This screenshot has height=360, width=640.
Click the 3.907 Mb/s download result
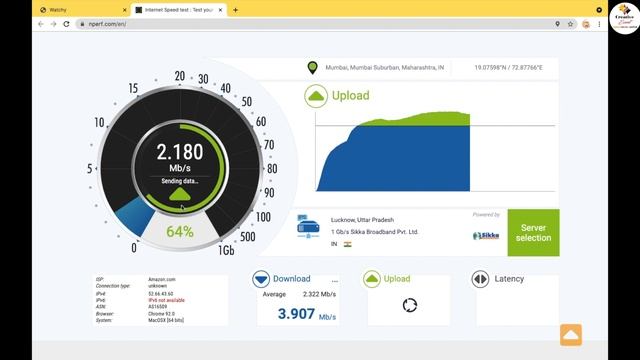pyautogui.click(x=307, y=314)
